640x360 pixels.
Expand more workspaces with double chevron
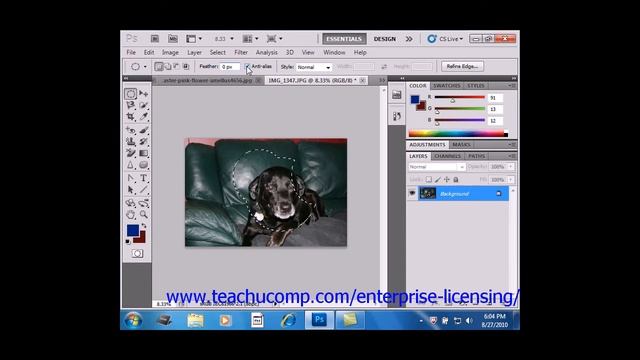click(409, 39)
